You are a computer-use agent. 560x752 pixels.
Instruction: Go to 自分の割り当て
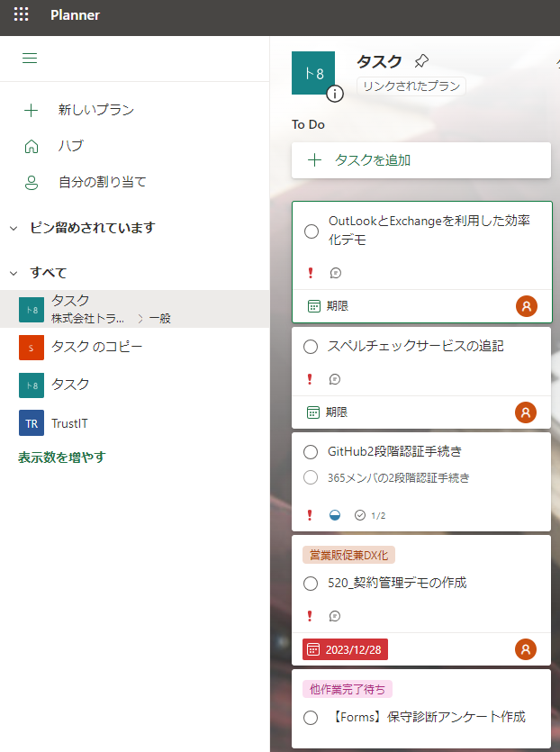point(102,182)
